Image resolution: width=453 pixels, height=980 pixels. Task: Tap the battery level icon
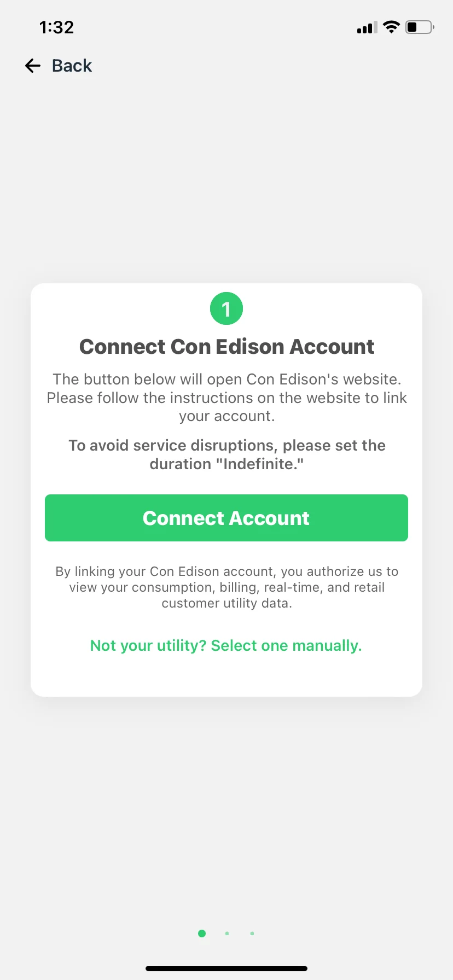419,27
